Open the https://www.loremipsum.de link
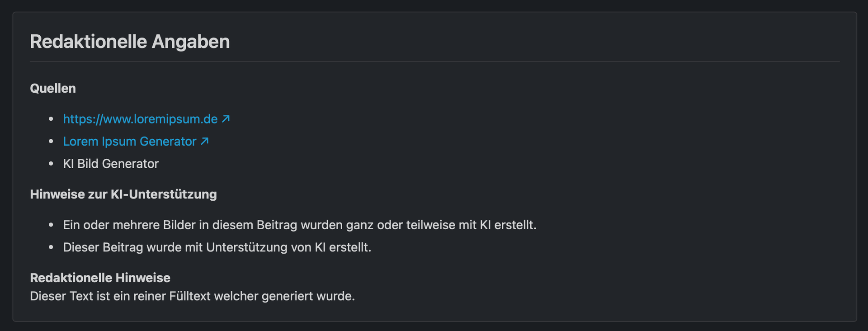The image size is (868, 331). tap(140, 119)
